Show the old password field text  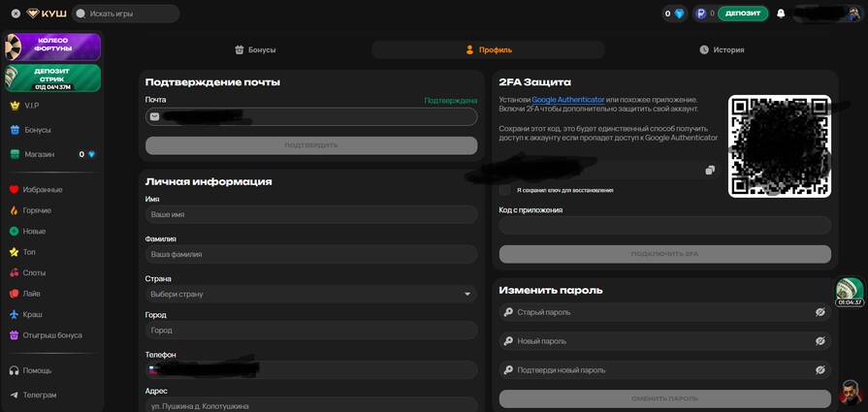(x=820, y=312)
